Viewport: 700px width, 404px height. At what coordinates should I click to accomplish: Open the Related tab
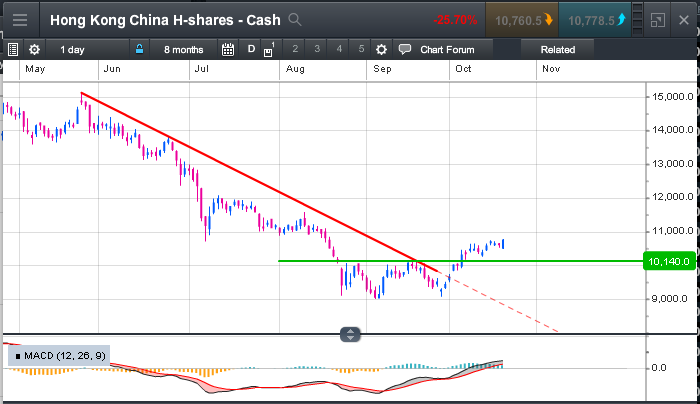(558, 50)
